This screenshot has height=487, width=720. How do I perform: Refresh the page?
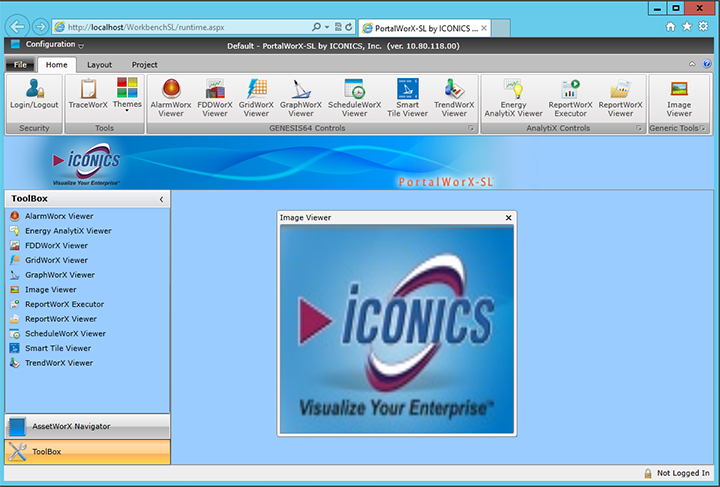tap(349, 27)
